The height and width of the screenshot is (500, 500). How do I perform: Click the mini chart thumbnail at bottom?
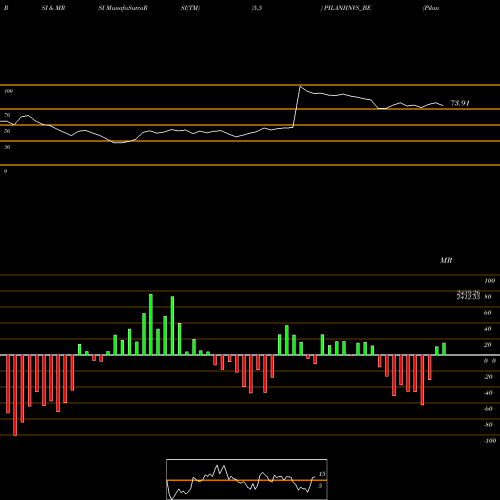[x=247, y=479]
